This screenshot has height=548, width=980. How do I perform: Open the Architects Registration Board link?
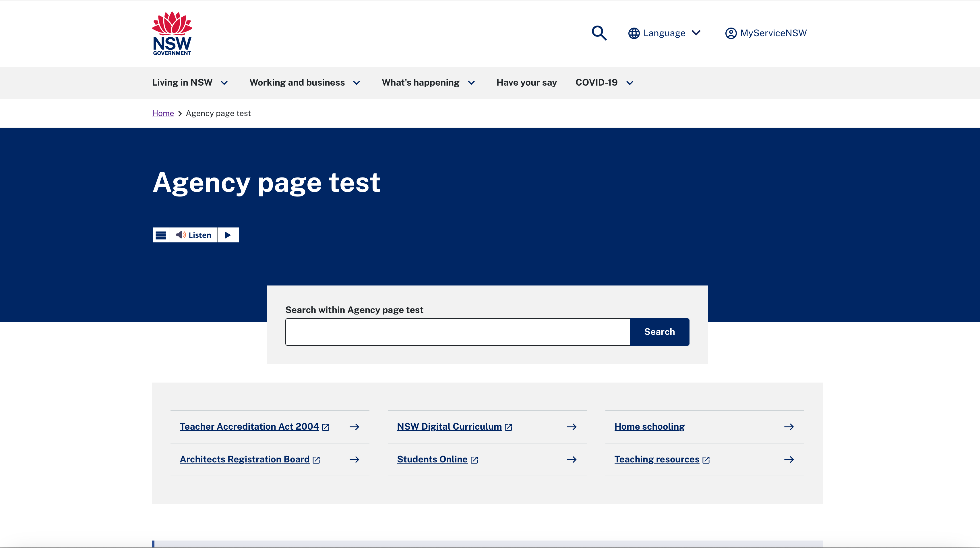point(245,459)
